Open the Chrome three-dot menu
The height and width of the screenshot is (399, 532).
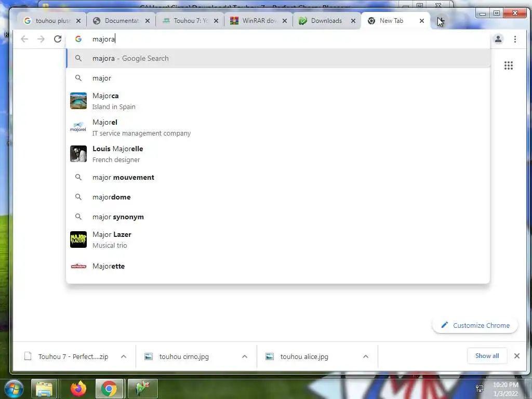[x=515, y=39]
